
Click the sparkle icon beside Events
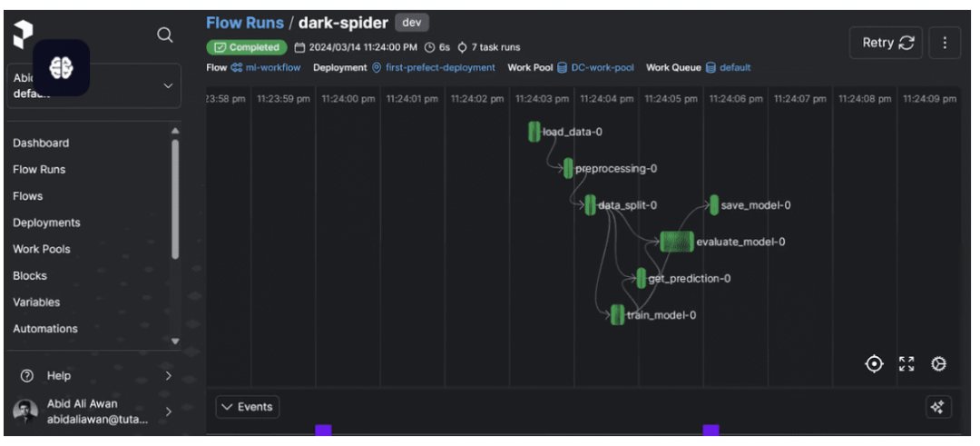(936, 407)
